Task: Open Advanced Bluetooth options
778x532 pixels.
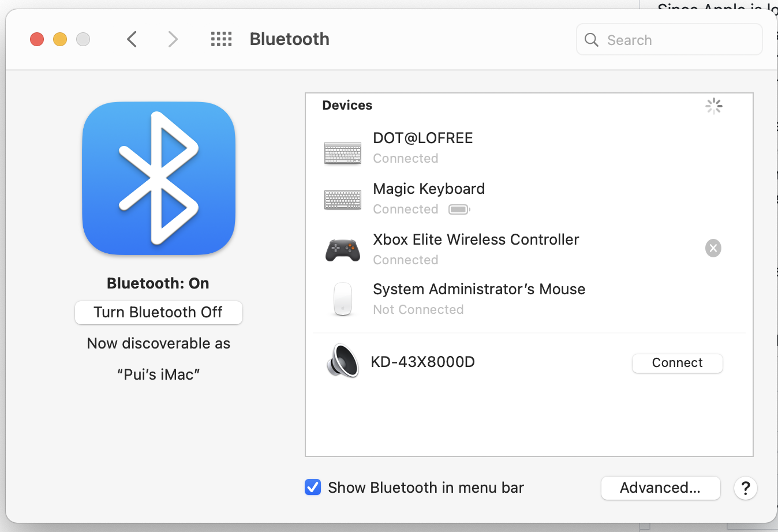Action: click(661, 488)
